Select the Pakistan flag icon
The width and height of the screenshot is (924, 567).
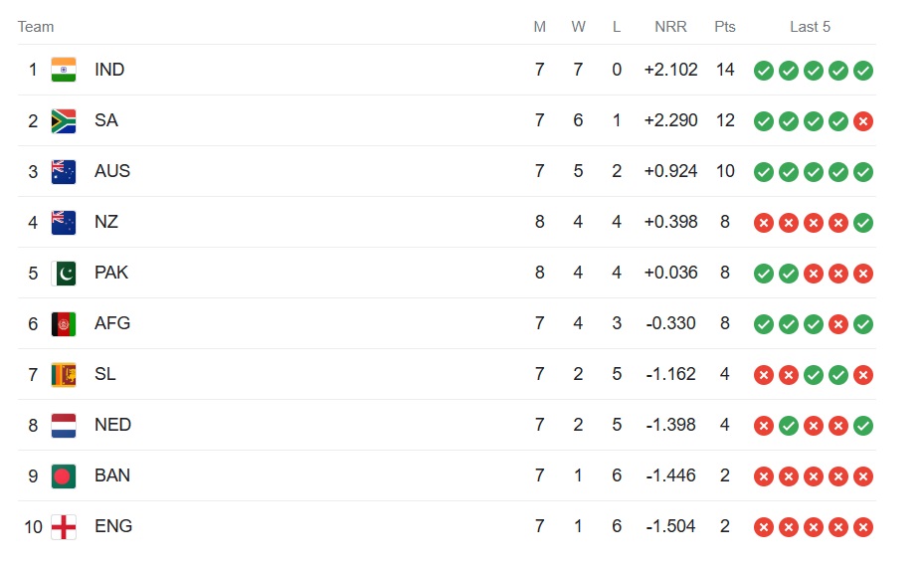[64, 273]
